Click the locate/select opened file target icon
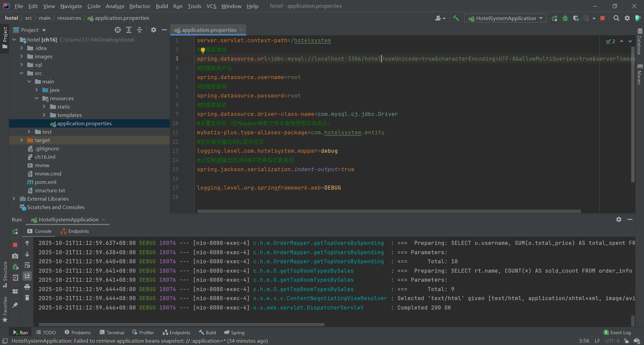 (x=118, y=30)
